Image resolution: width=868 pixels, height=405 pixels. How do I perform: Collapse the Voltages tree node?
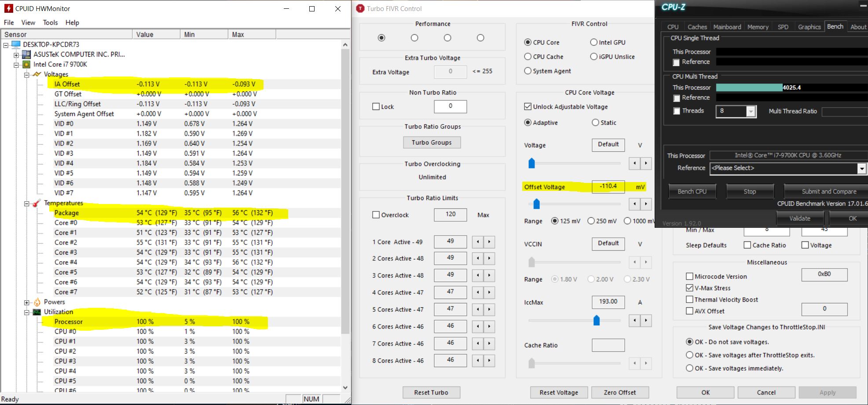[x=27, y=75]
